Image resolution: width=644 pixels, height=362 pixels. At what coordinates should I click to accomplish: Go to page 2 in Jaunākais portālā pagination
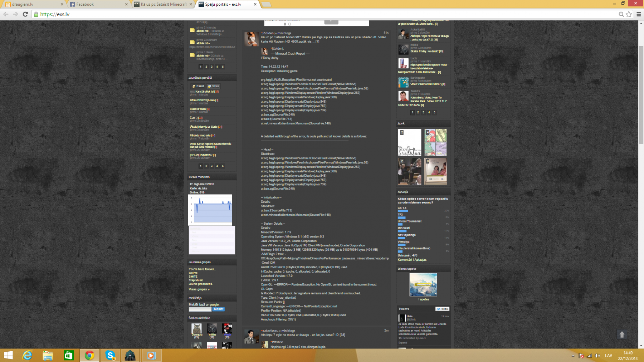point(206,166)
